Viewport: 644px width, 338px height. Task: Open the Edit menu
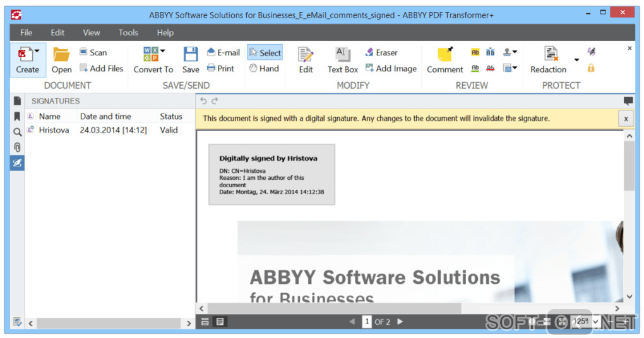57,32
